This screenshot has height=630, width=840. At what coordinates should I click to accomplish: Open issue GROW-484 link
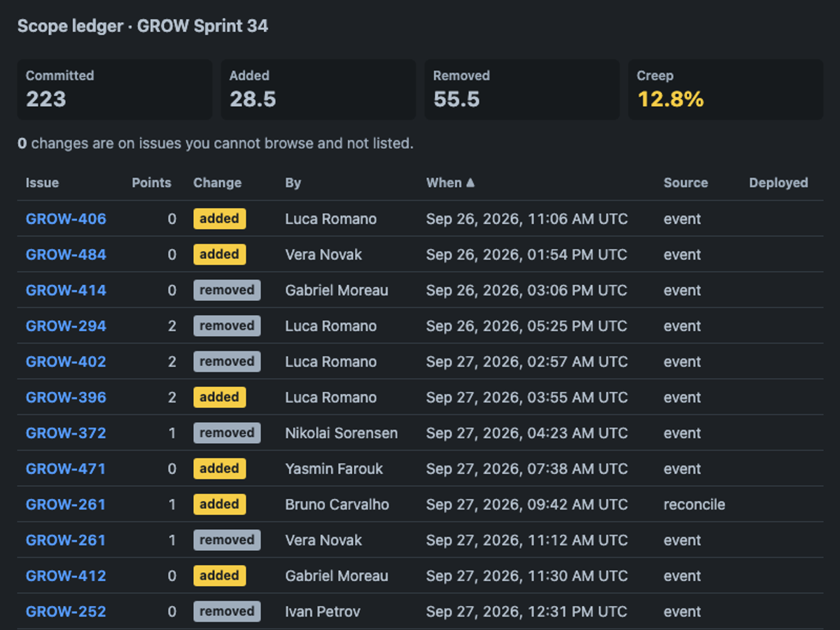pyautogui.click(x=66, y=255)
